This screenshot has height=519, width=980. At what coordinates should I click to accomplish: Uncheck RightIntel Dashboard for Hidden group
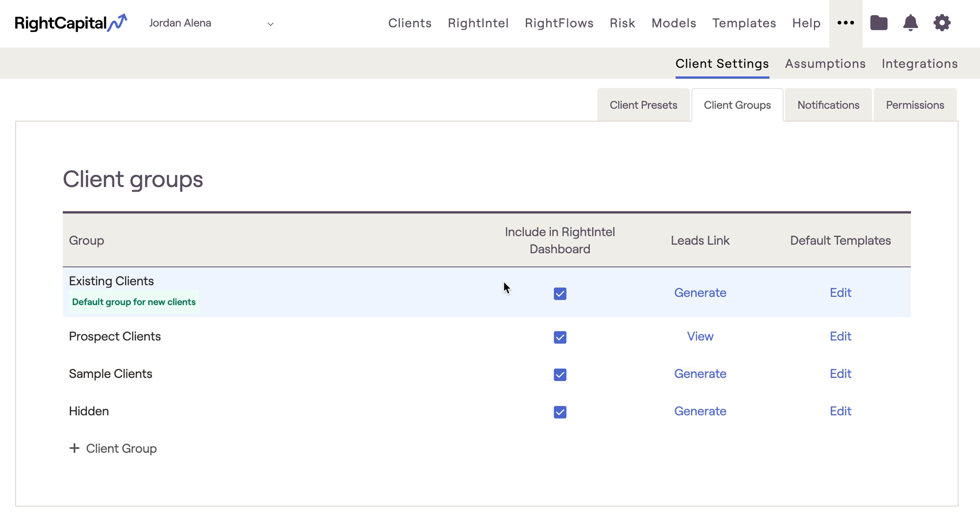coord(560,412)
